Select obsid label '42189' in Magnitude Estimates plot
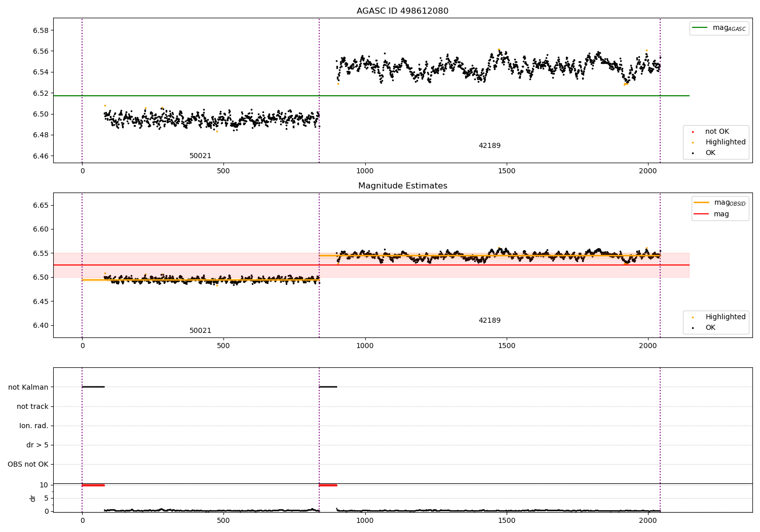 (x=489, y=321)
